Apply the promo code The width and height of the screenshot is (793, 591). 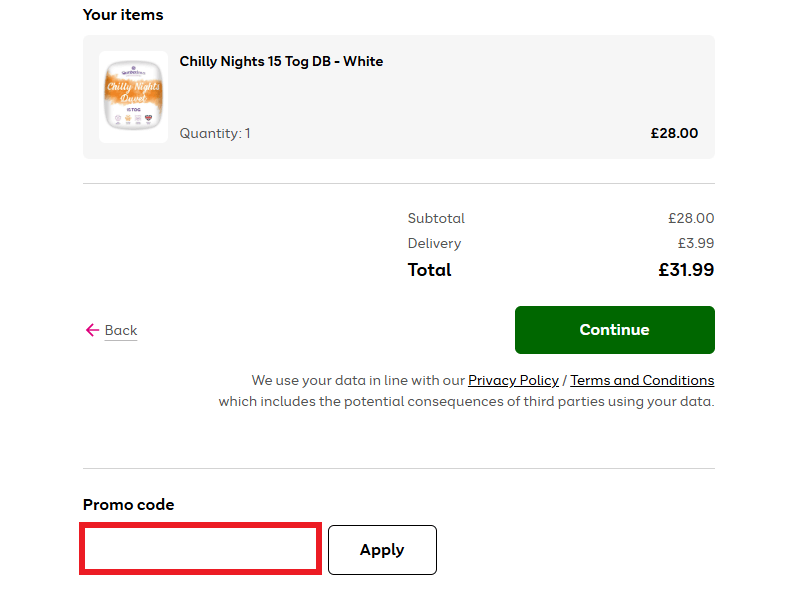pyautogui.click(x=382, y=550)
